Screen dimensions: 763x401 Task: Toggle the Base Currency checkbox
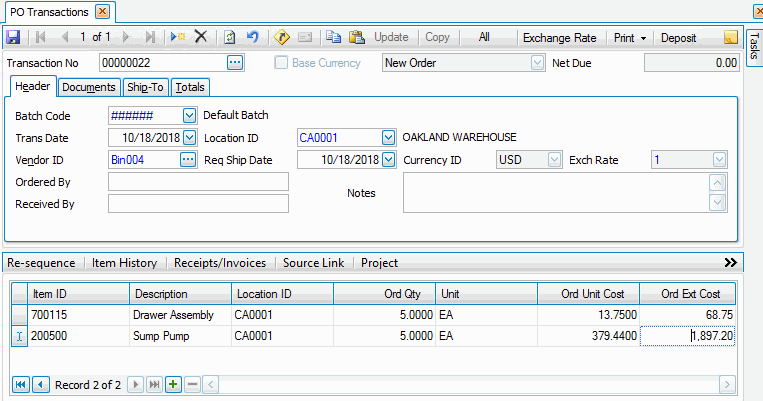281,63
